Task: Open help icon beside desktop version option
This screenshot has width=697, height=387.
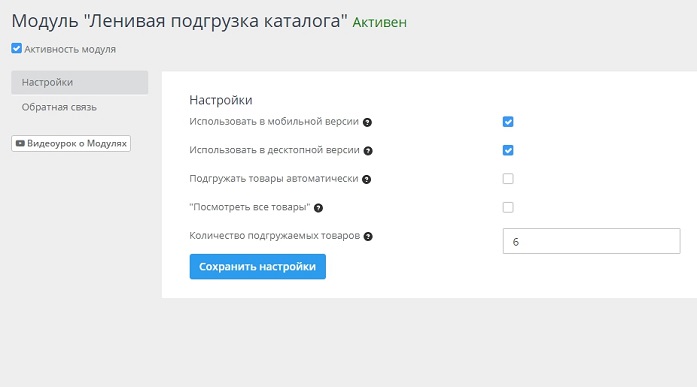Action: [368, 151]
